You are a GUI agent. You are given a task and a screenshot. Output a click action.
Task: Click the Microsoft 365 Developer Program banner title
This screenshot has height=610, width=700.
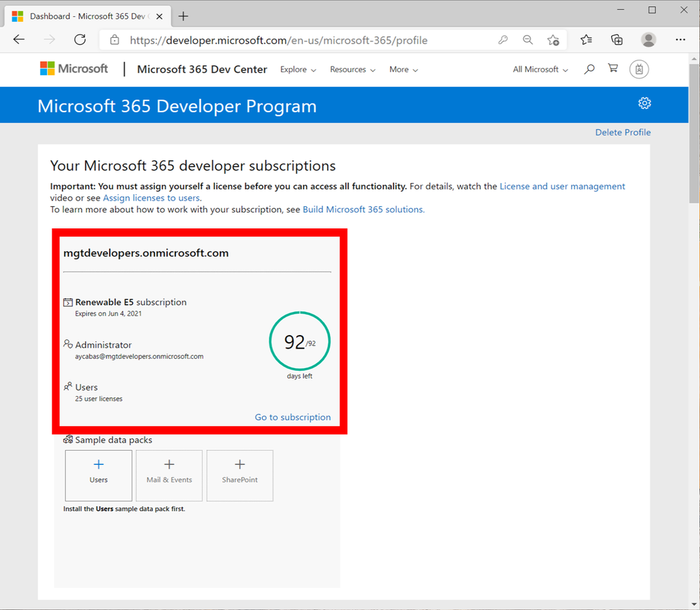177,107
